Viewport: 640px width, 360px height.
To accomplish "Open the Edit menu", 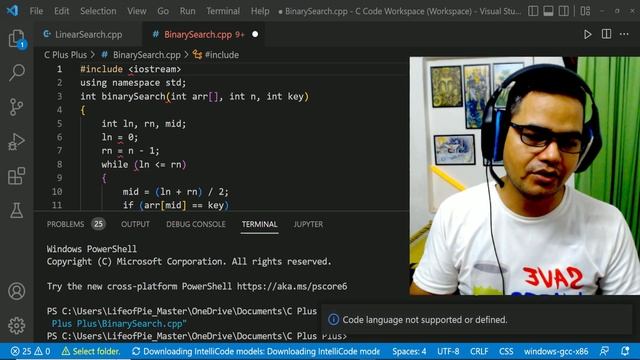I will pos(62,11).
